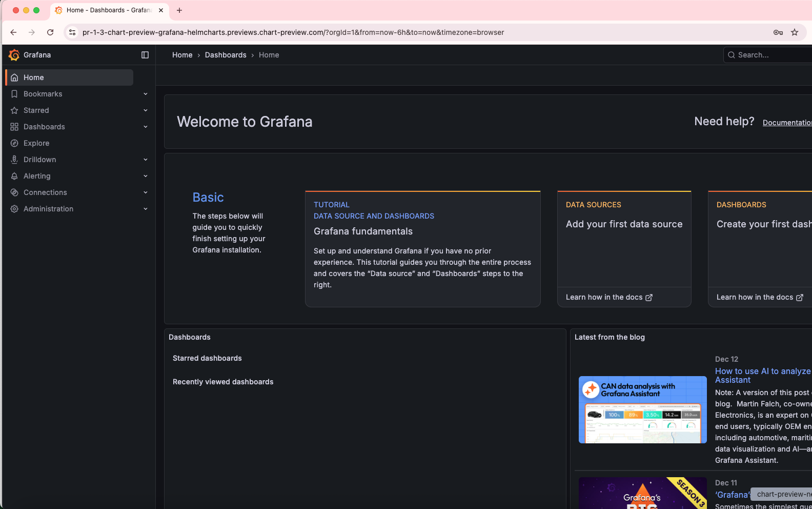The image size is (812, 509).
Task: Expand the Alerting section chevron
Action: (x=146, y=176)
